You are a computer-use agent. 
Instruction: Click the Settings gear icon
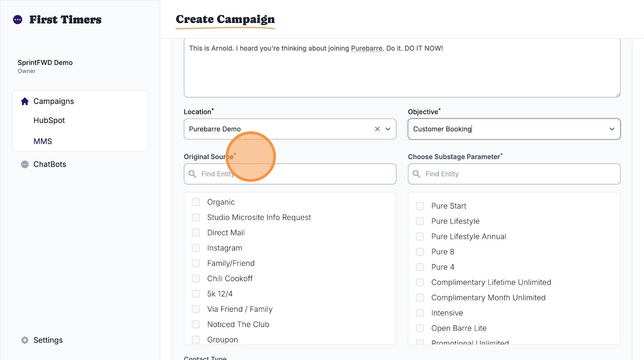(x=25, y=340)
